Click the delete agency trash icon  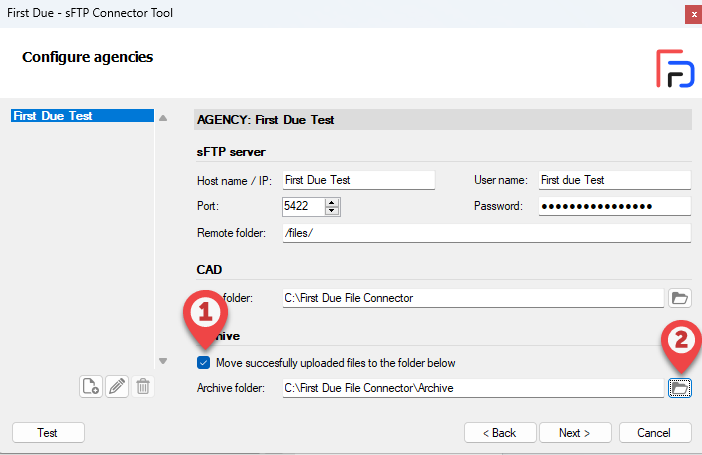point(143,386)
